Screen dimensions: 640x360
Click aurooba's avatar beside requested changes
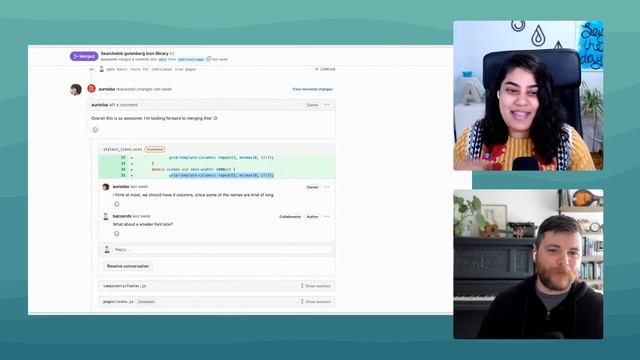pyautogui.click(x=76, y=89)
